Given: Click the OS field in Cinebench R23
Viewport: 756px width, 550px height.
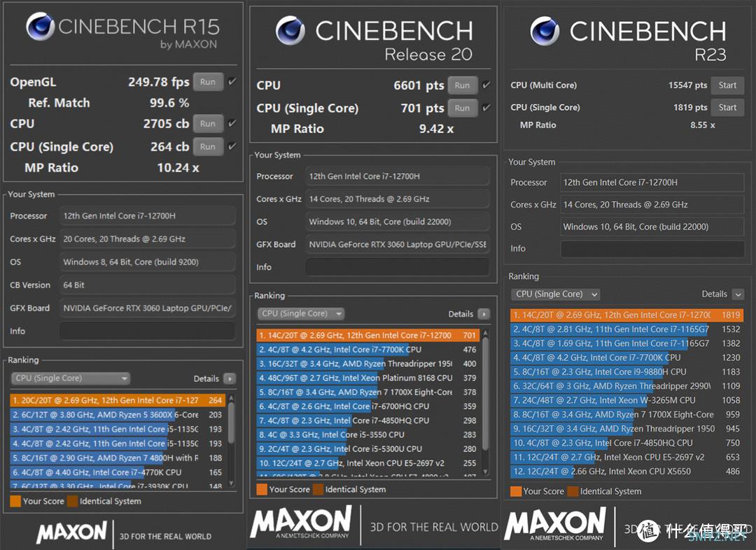Looking at the screenshot, I should 652,226.
